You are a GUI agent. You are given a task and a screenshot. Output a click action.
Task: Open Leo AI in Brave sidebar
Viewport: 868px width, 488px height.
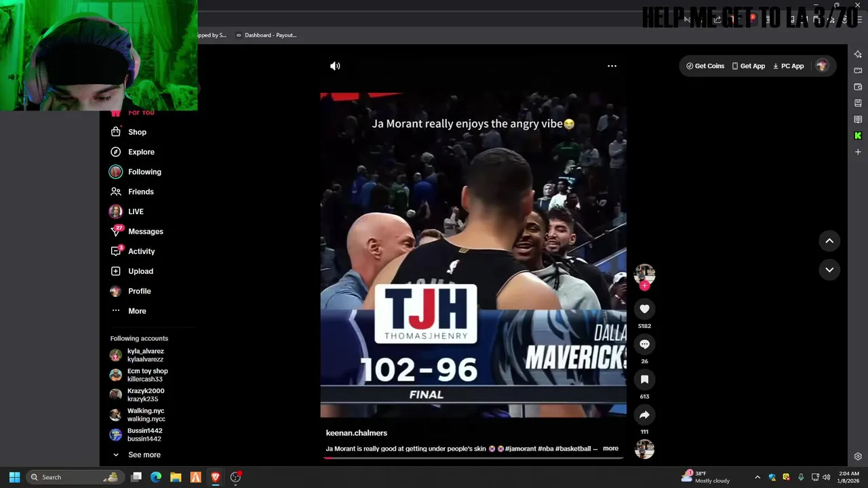coord(858,54)
